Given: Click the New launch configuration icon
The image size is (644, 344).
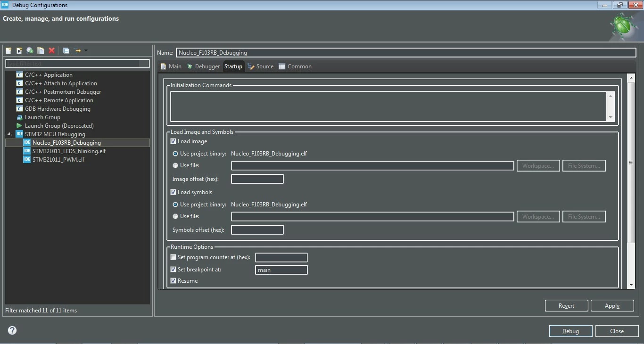Looking at the screenshot, I should 8,50.
